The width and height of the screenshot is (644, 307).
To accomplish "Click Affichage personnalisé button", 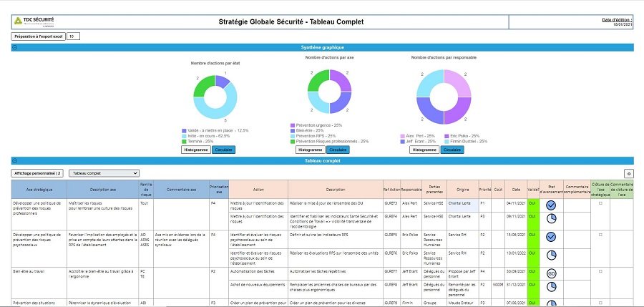I will [x=37, y=173].
